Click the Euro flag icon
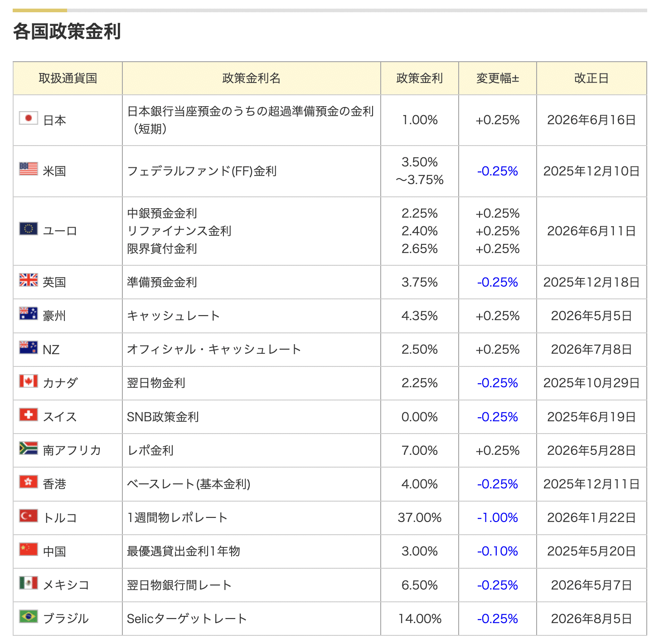This screenshot has width=659, height=644. pos(29,229)
